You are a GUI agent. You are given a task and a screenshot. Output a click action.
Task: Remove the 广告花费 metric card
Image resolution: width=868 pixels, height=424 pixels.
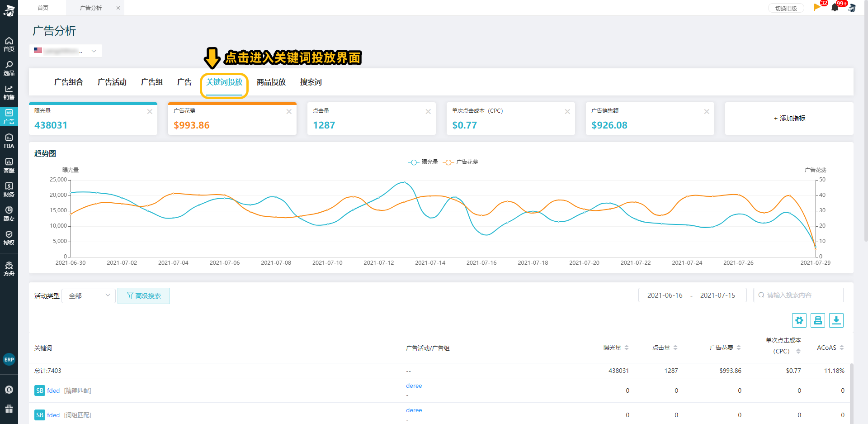(289, 112)
